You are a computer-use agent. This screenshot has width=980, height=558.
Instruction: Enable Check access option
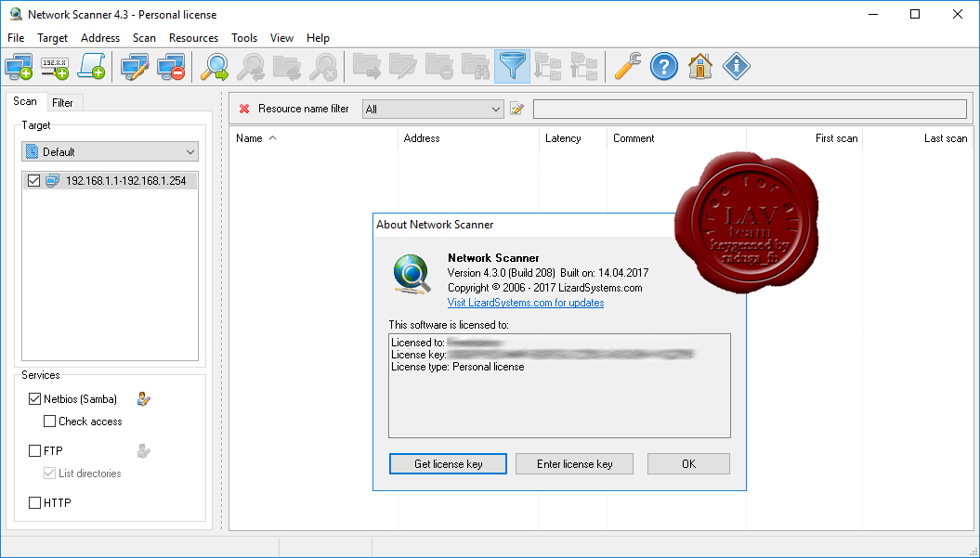pos(49,422)
